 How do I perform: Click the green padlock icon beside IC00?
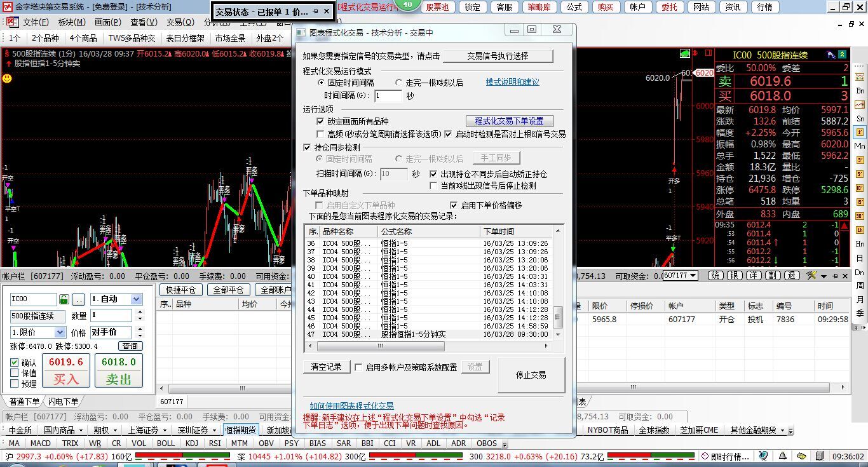click(x=64, y=299)
